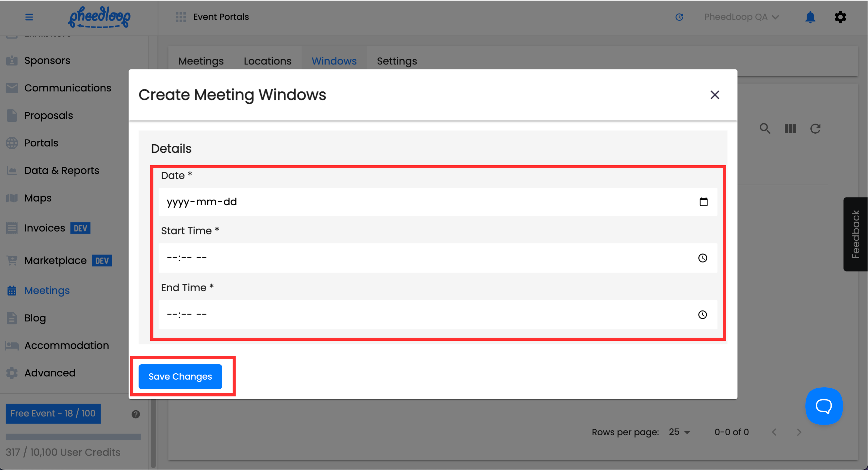Image resolution: width=868 pixels, height=470 pixels.
Task: Open the notifications bell
Action: tap(810, 17)
